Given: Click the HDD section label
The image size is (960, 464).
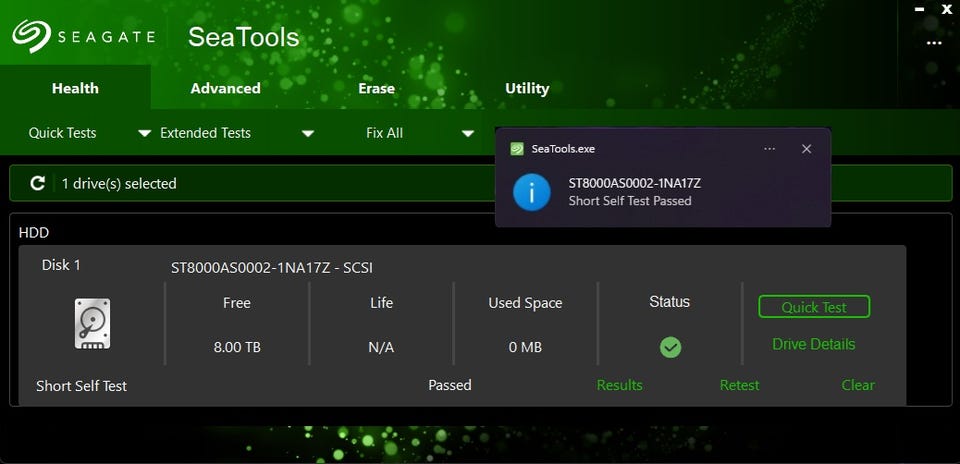Looking at the screenshot, I should 34,233.
